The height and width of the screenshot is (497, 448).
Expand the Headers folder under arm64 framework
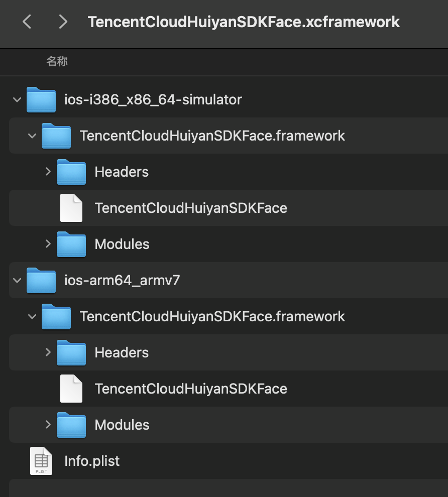coord(48,352)
